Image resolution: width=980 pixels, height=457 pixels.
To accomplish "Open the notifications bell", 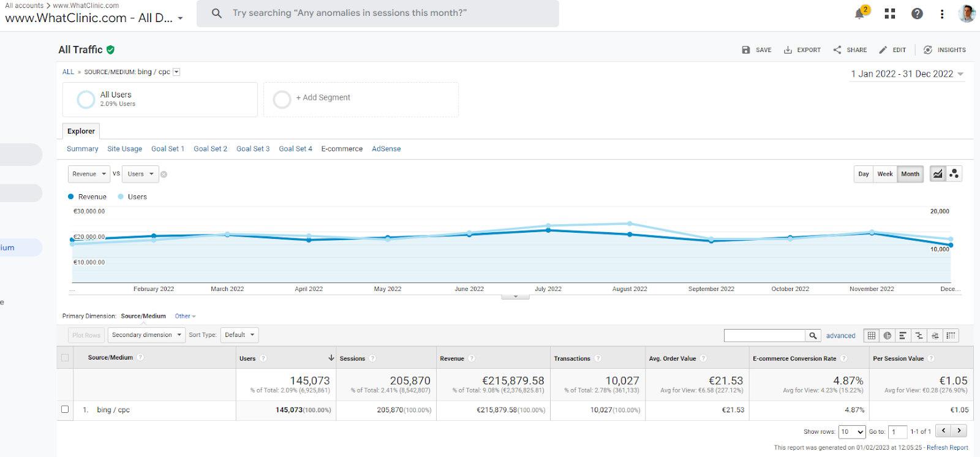I will [x=860, y=13].
